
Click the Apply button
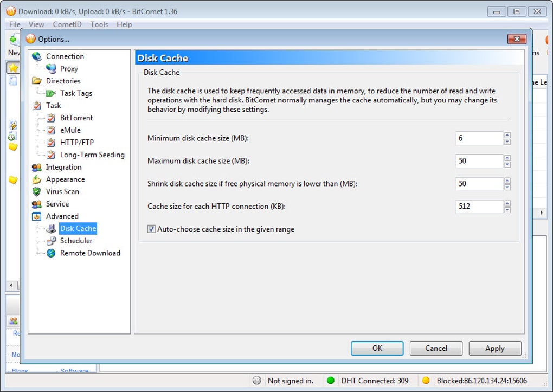tap(495, 348)
